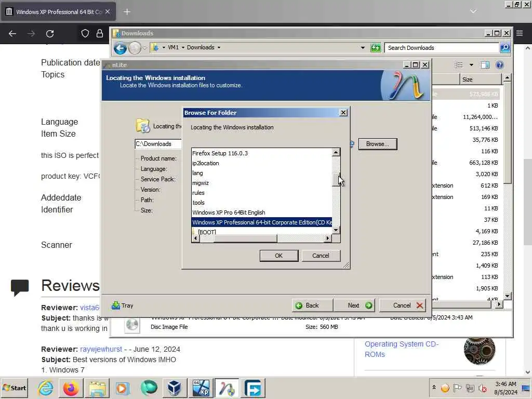This screenshot has width=532, height=399.
Task: Open the view options dropdown arrow
Action: pyautogui.click(x=471, y=65)
